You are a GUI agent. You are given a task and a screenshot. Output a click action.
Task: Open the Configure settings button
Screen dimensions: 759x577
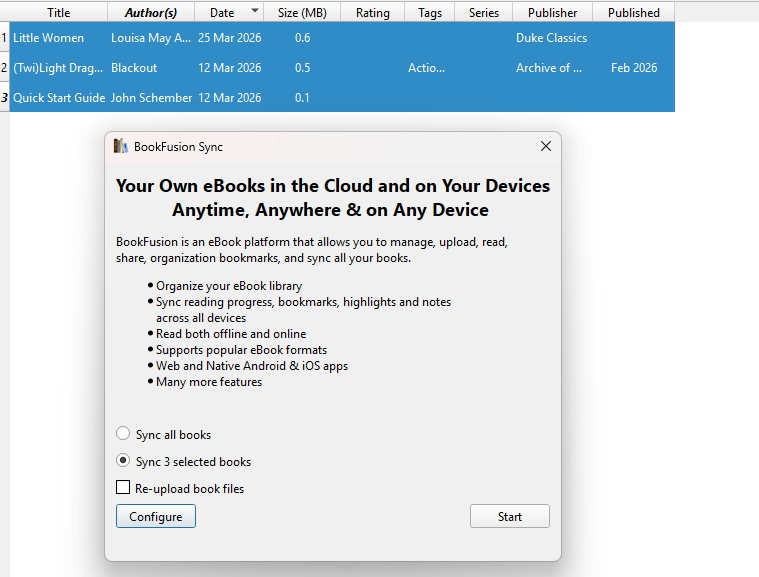(x=156, y=516)
